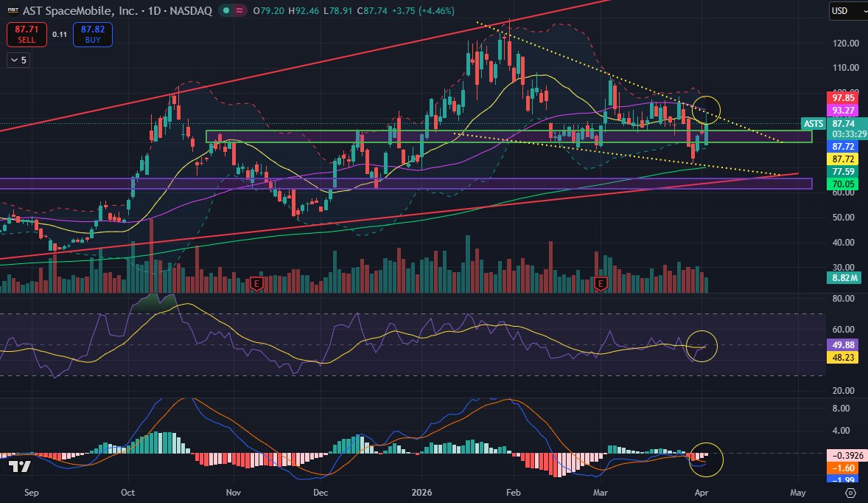Click the 8.82 M volume label
Screen dimensions: 868x503
tap(844, 277)
